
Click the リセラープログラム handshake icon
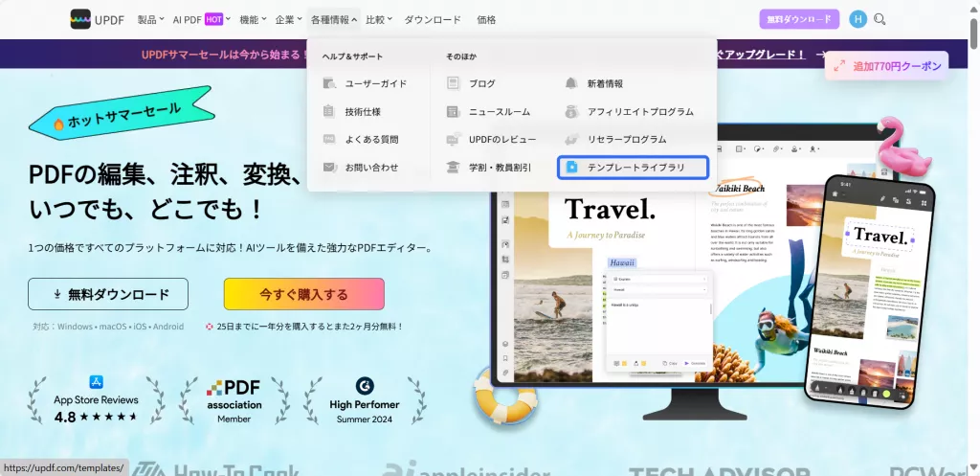point(571,139)
